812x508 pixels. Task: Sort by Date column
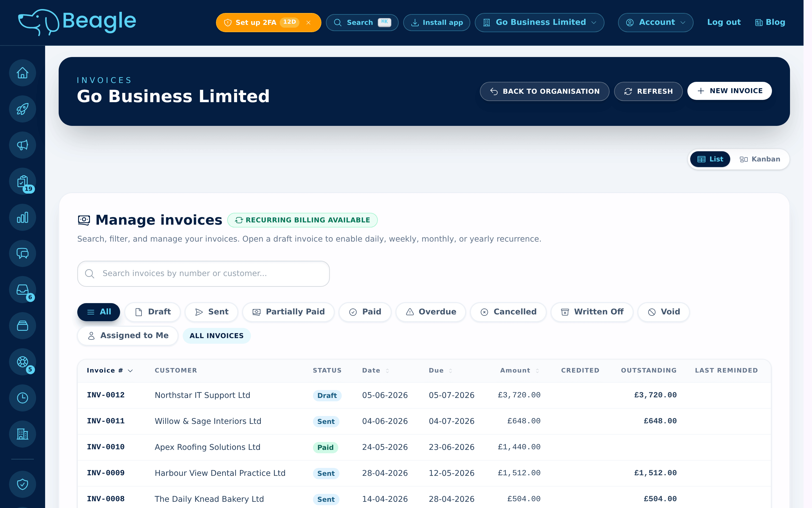pyautogui.click(x=376, y=370)
